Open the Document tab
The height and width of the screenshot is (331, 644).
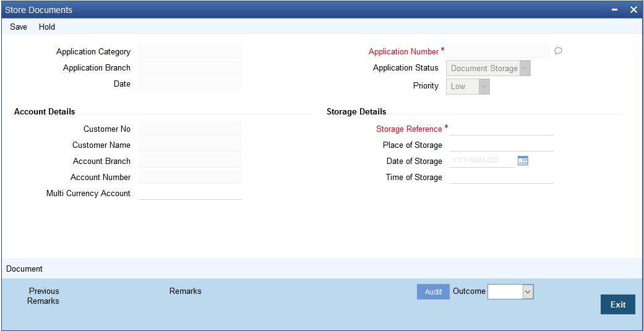(24, 269)
